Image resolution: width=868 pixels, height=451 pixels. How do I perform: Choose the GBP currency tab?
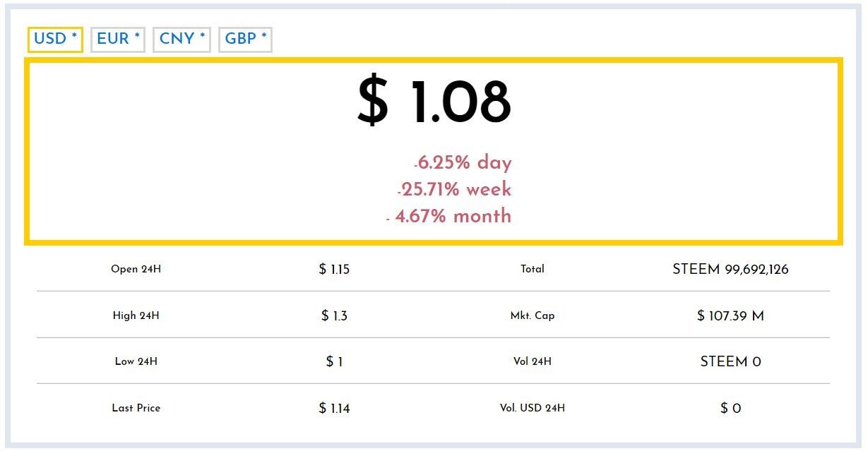point(245,40)
